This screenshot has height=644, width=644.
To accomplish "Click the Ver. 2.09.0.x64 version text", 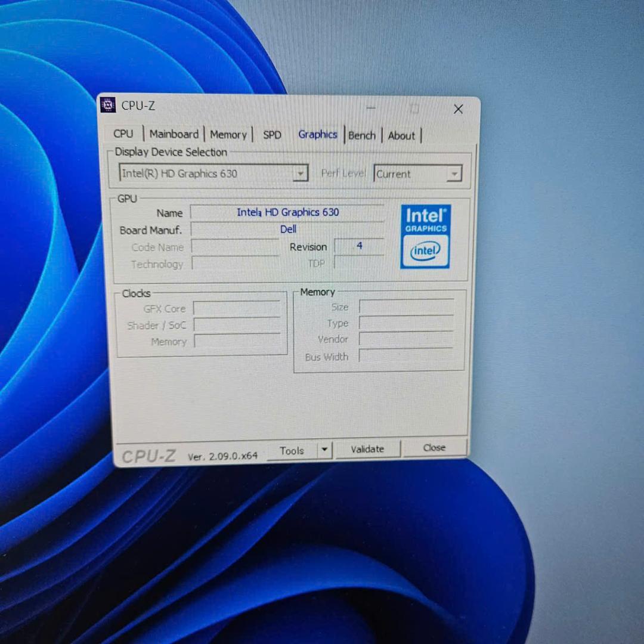I will [x=222, y=456].
